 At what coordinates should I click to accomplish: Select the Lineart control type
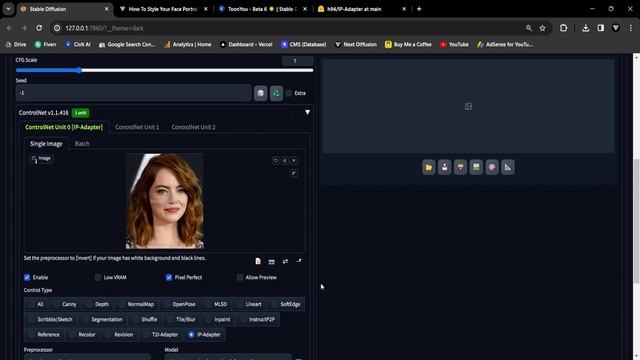pos(249,304)
